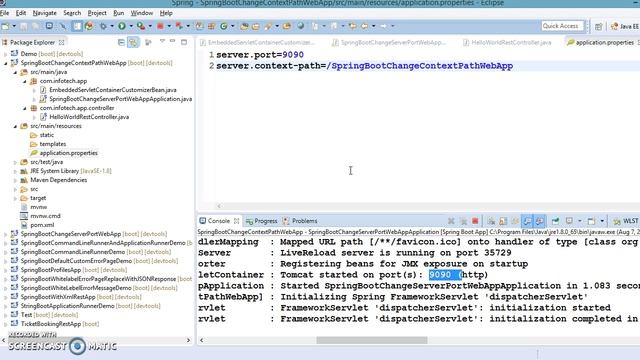Expand the Demo project node
Viewport: 640px width, 360px height.
pyautogui.click(x=5, y=54)
